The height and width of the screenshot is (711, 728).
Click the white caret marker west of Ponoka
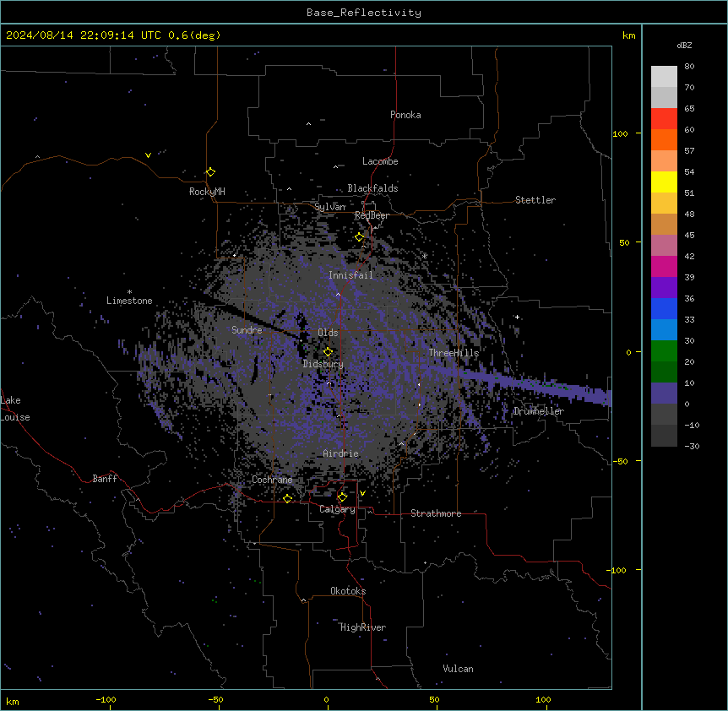point(309,124)
